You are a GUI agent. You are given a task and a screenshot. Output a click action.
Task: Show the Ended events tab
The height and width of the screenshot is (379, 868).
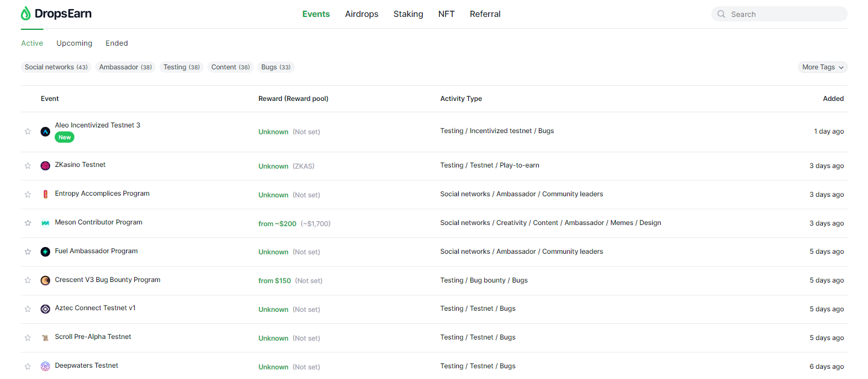point(117,43)
